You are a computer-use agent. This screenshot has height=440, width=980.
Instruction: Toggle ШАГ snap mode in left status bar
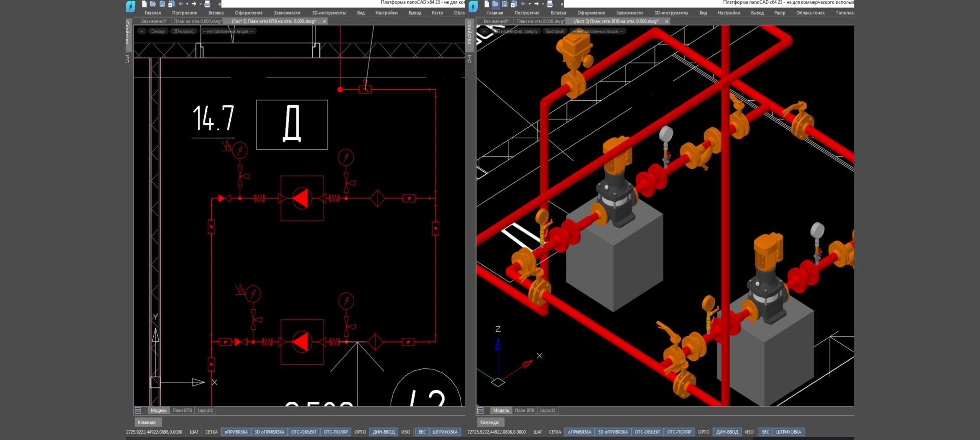194,432
